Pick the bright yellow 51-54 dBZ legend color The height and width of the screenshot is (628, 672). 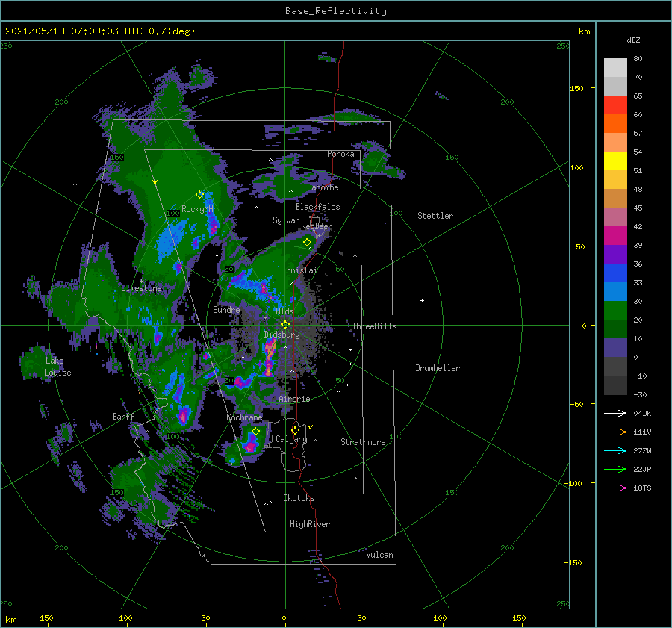click(x=615, y=161)
